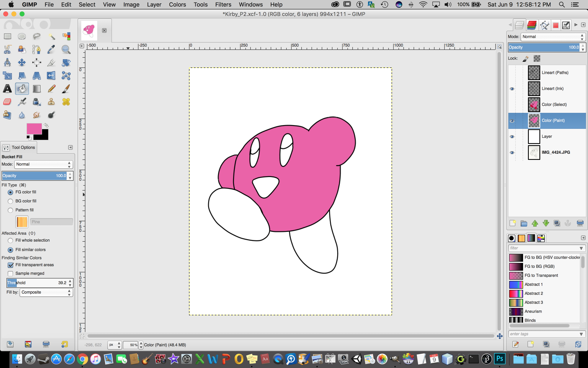Viewport: 588px width, 368px height.
Task: Hide the layer named Layer
Action: coord(512,137)
